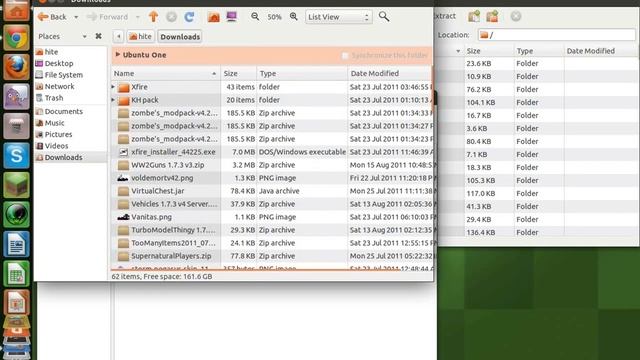Launch Firefox from the dock
The width and height of the screenshot is (640, 360).
(16, 67)
